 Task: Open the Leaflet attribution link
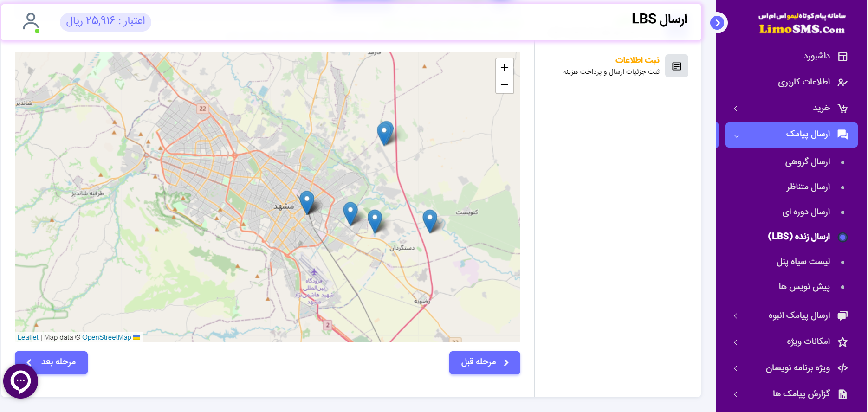tap(28, 337)
